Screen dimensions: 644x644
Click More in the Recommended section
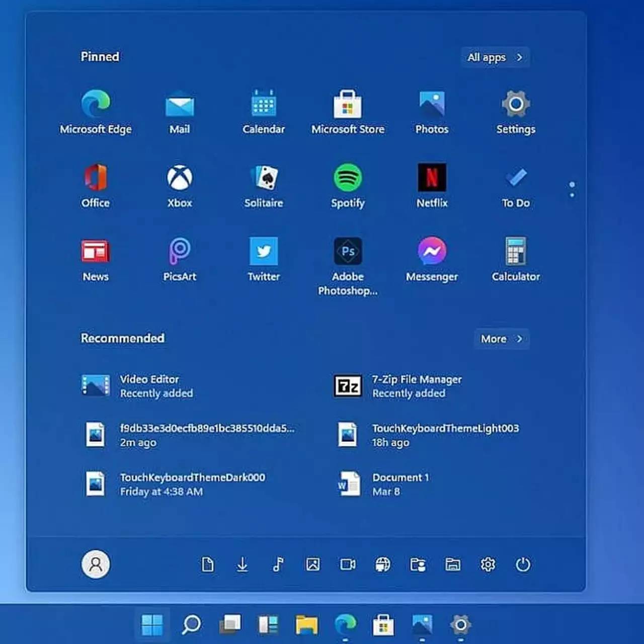tap(502, 339)
